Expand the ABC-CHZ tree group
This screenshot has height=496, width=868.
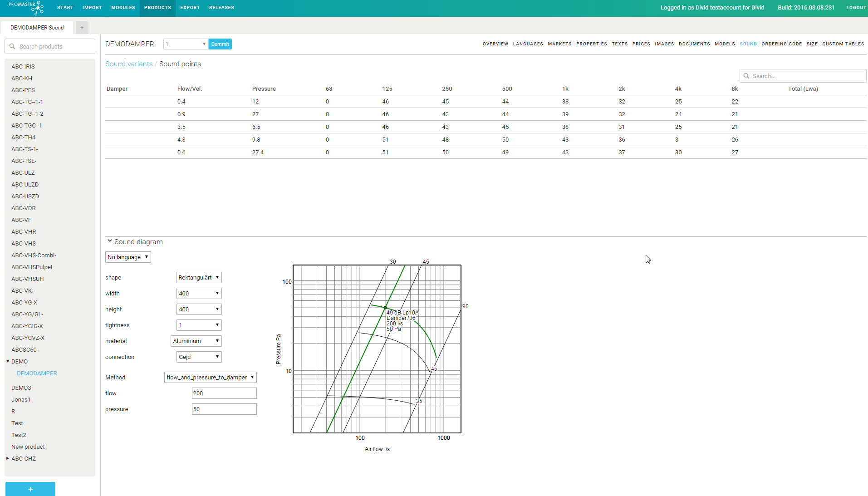coord(8,458)
